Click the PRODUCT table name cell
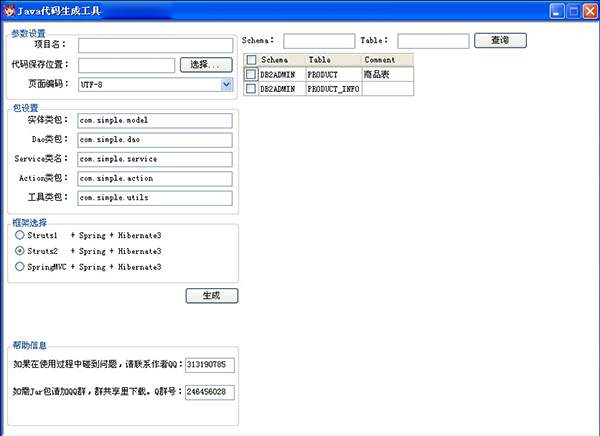 click(x=334, y=74)
